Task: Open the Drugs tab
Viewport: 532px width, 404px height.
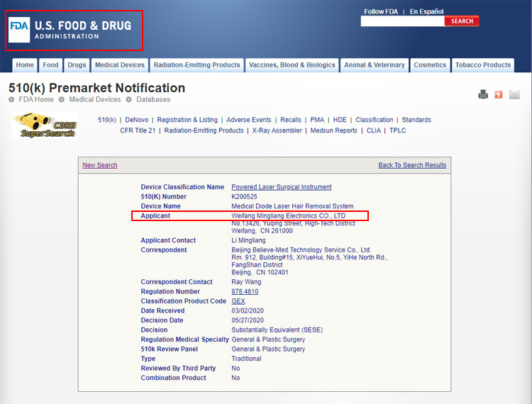Action: [x=77, y=65]
